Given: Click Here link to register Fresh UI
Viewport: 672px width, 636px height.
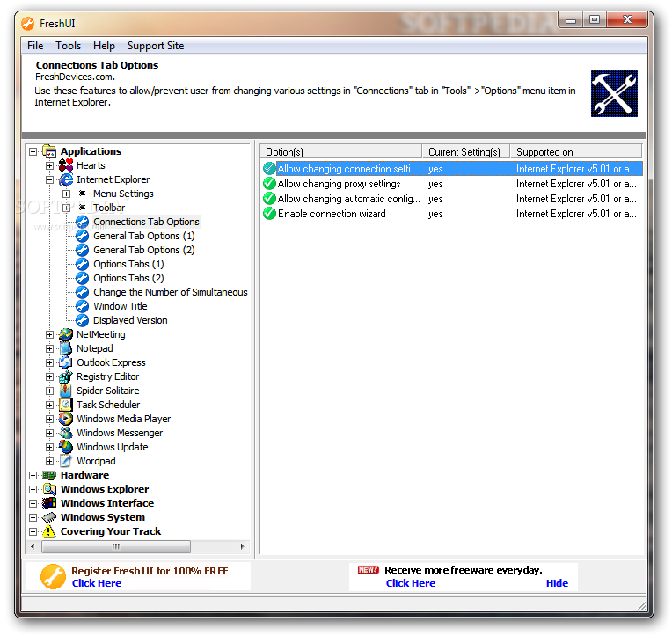Looking at the screenshot, I should 97,583.
